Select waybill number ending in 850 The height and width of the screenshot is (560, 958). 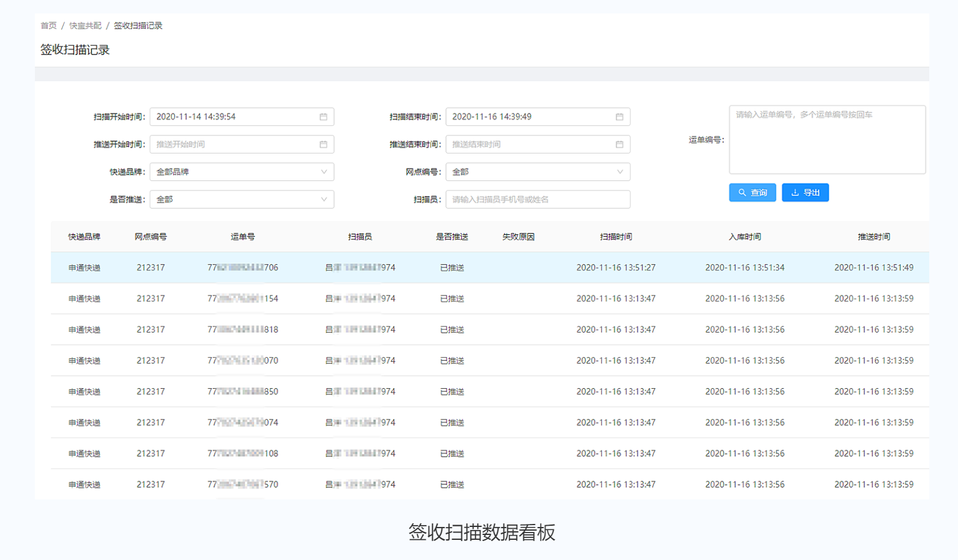pos(243,392)
